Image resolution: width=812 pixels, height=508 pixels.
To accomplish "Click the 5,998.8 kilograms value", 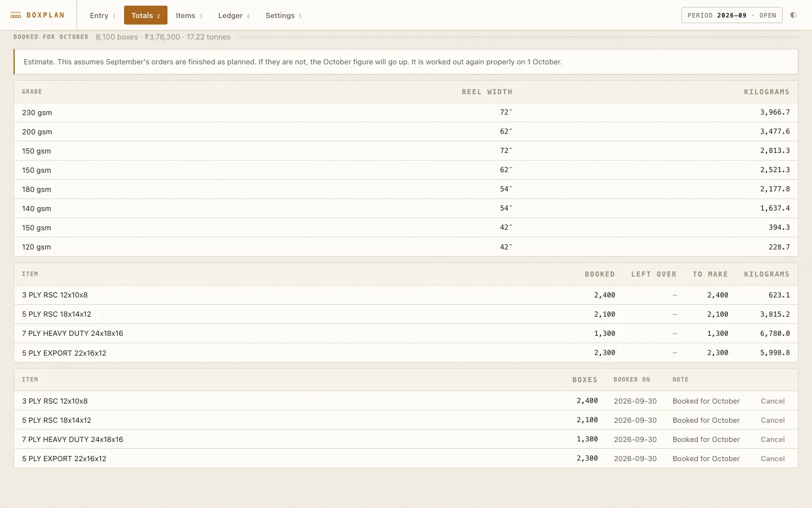I will (775, 353).
